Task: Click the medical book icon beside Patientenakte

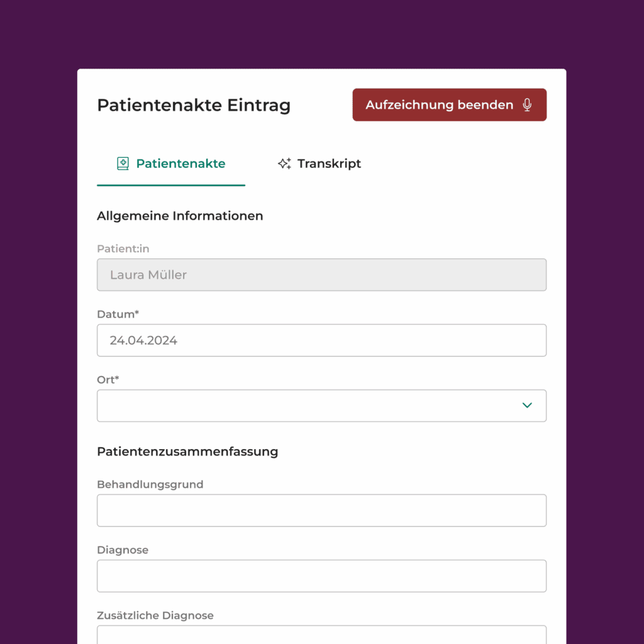Action: 123,164
